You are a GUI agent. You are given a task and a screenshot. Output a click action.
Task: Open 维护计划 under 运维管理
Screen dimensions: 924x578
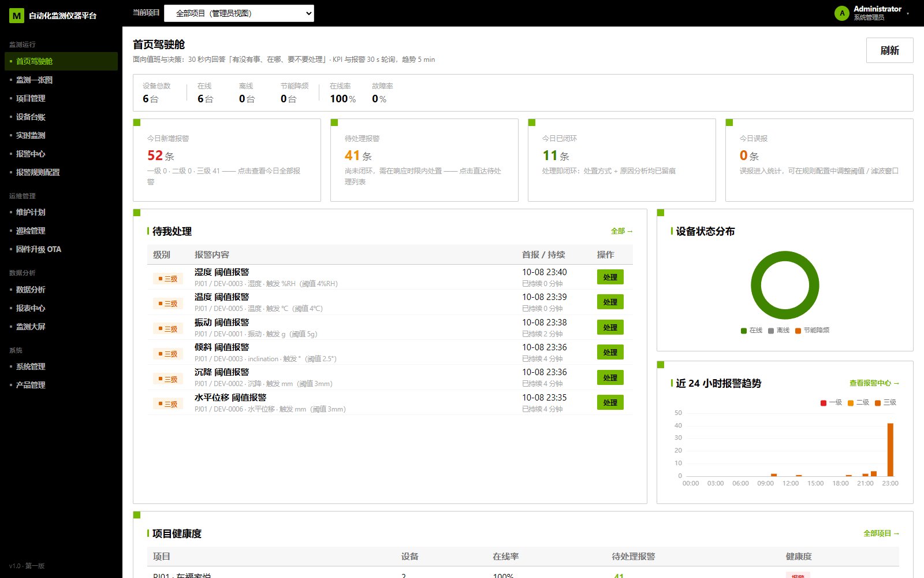pos(61,212)
